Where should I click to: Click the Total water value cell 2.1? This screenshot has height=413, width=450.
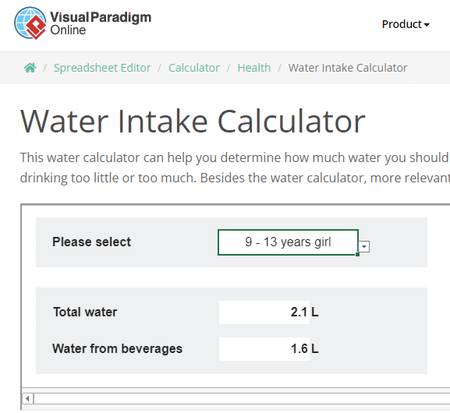point(264,312)
